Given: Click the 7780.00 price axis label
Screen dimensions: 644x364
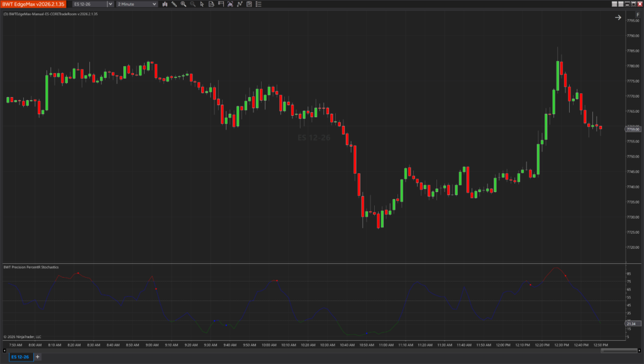Looking at the screenshot, I should click(633, 65).
